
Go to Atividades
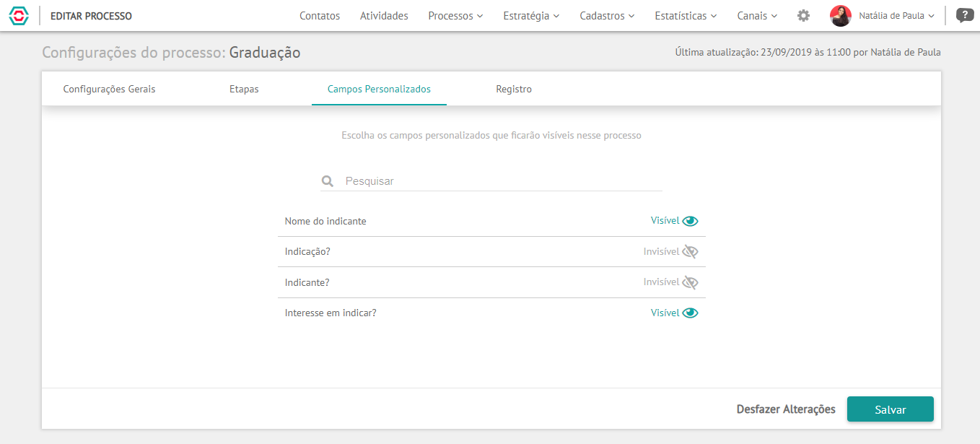coord(384,15)
